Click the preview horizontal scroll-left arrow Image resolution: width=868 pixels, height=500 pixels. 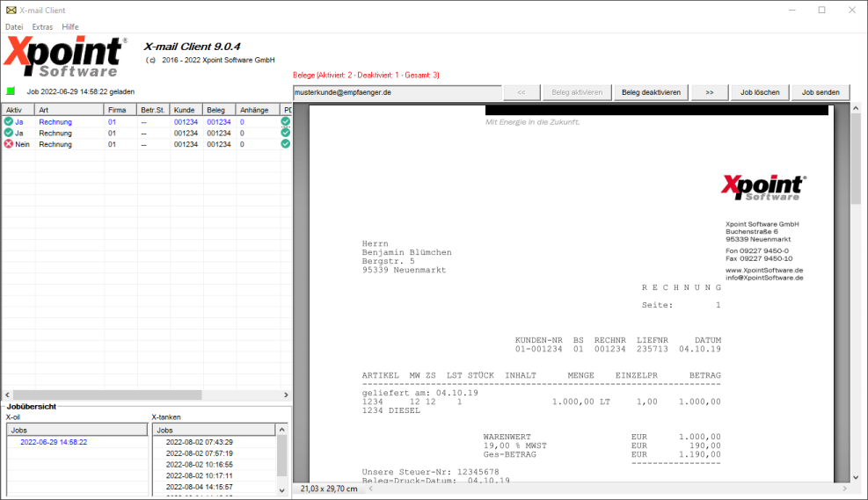(x=371, y=489)
